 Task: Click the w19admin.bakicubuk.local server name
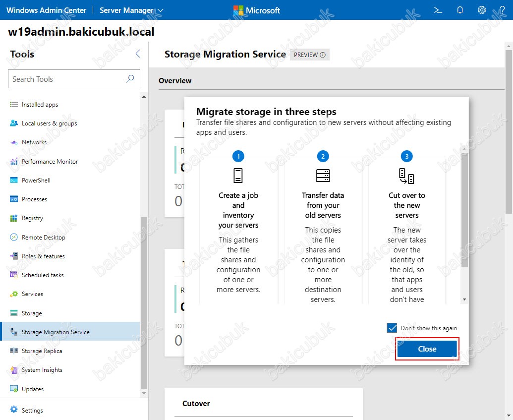pyautogui.click(x=81, y=31)
